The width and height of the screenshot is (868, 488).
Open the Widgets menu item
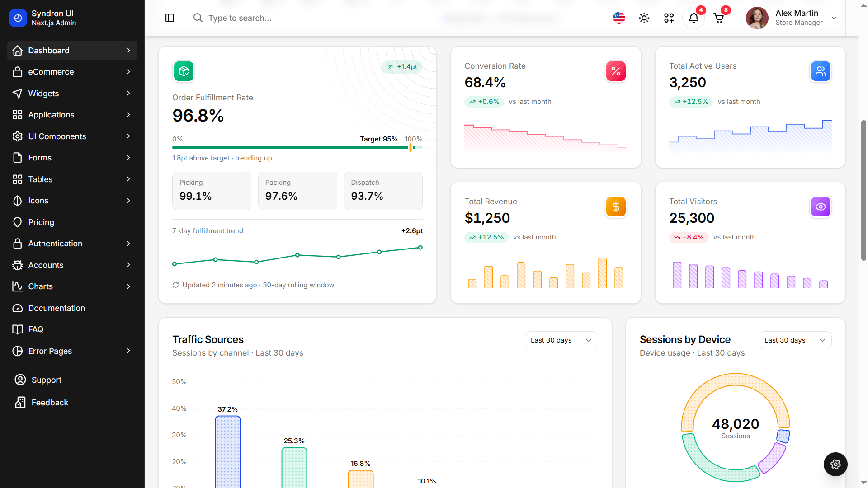tap(72, 94)
